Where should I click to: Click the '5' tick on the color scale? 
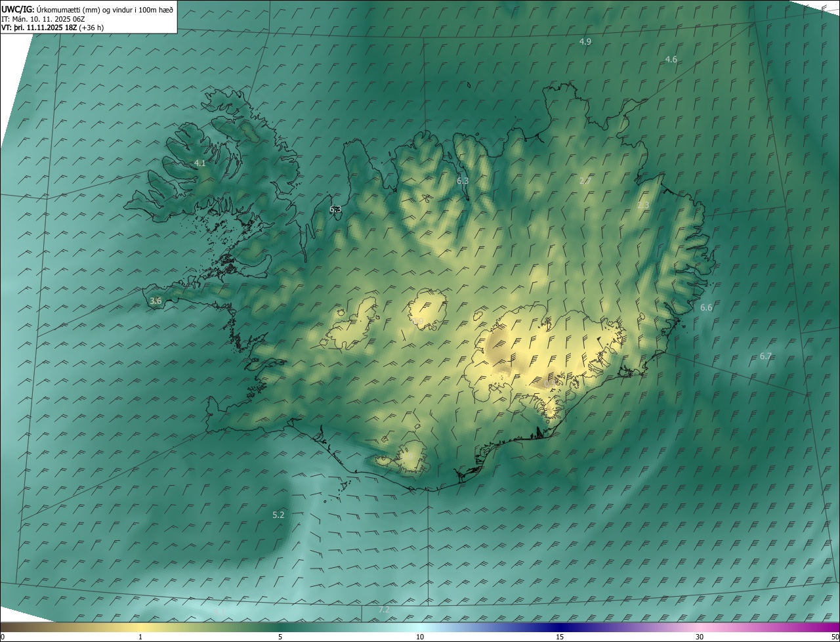click(280, 637)
